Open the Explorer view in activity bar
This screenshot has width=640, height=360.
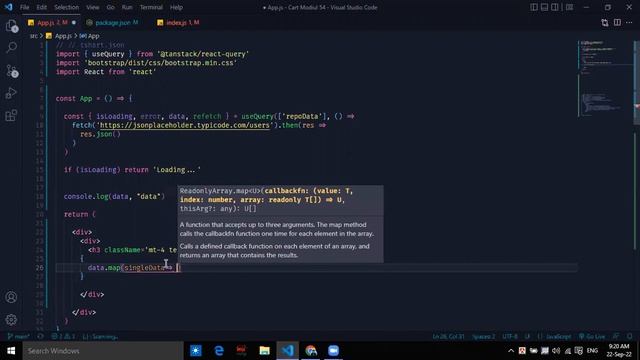click(11, 26)
